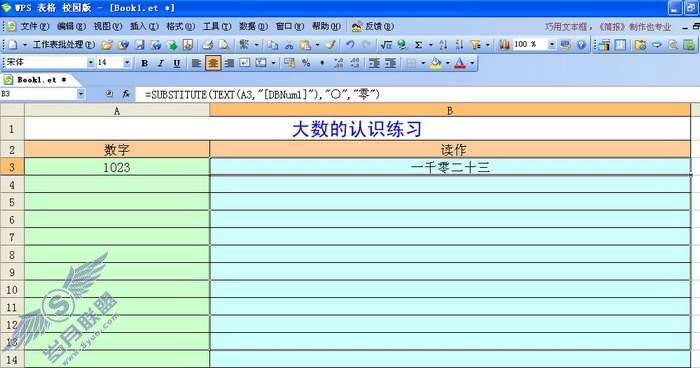
Task: Open the fill color dropdown arrow
Action: [x=447, y=63]
